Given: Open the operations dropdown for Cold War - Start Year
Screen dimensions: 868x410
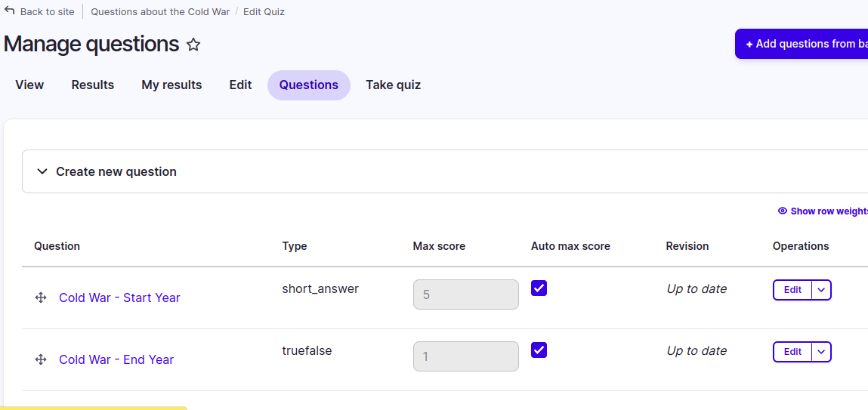Looking at the screenshot, I should click(x=821, y=290).
